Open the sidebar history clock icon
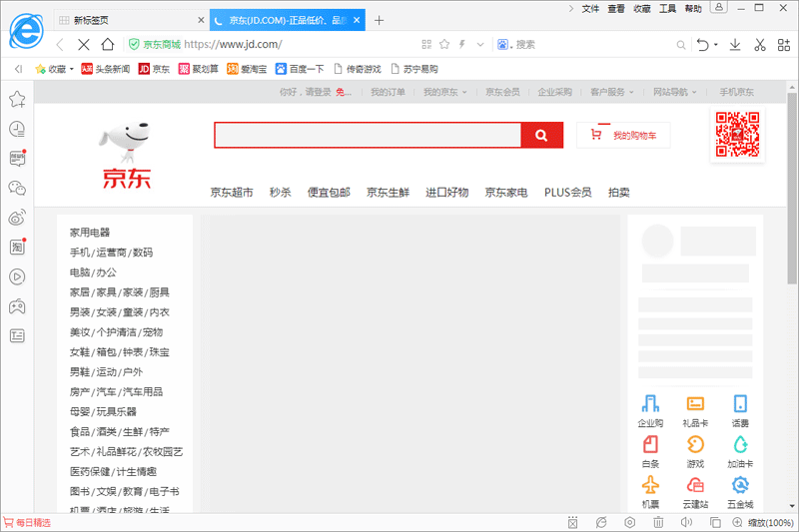The height and width of the screenshot is (532, 799). [x=17, y=129]
